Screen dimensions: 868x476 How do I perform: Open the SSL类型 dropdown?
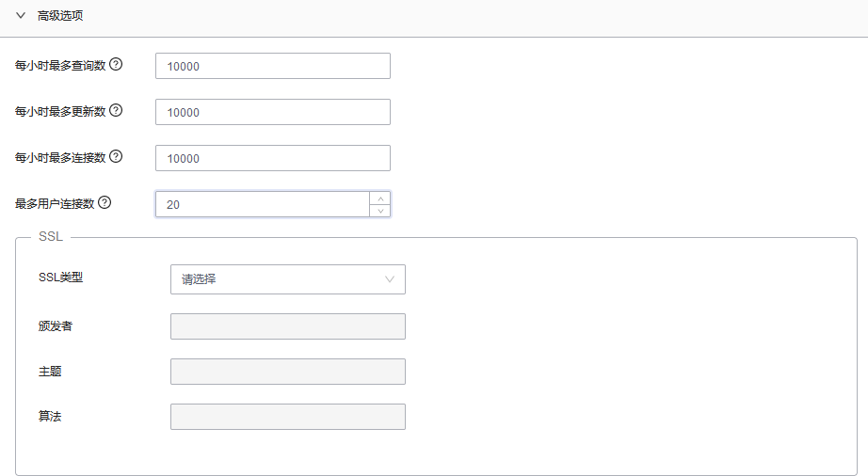coord(287,278)
